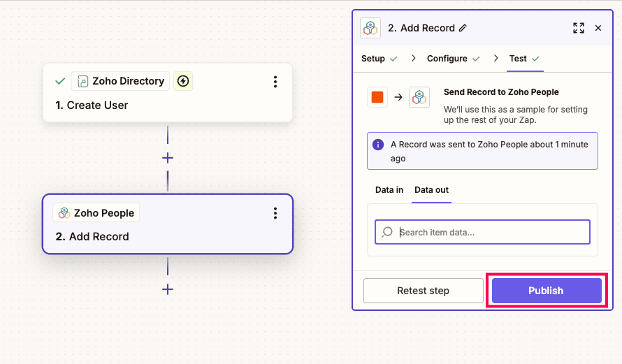Open the three-dot menu on Create User step

coord(275,82)
